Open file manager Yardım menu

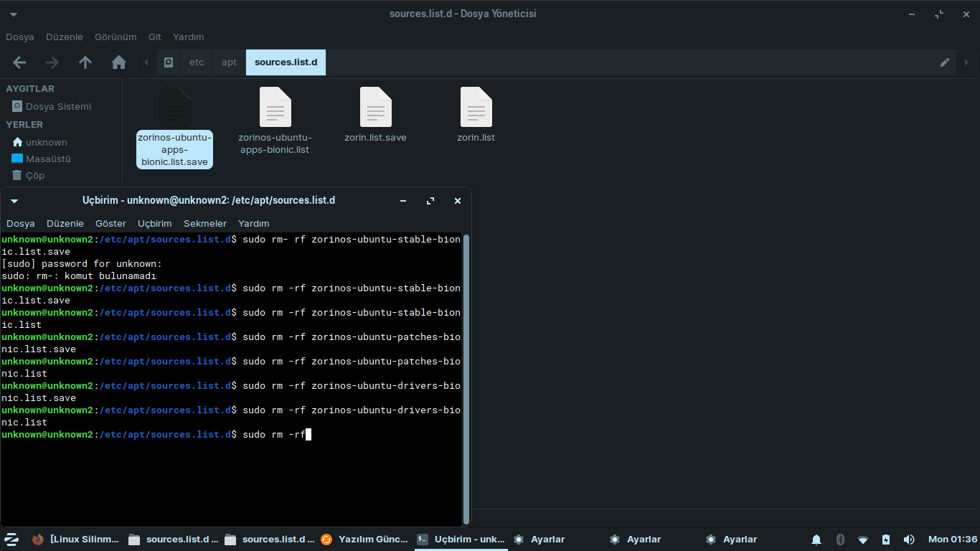189,37
